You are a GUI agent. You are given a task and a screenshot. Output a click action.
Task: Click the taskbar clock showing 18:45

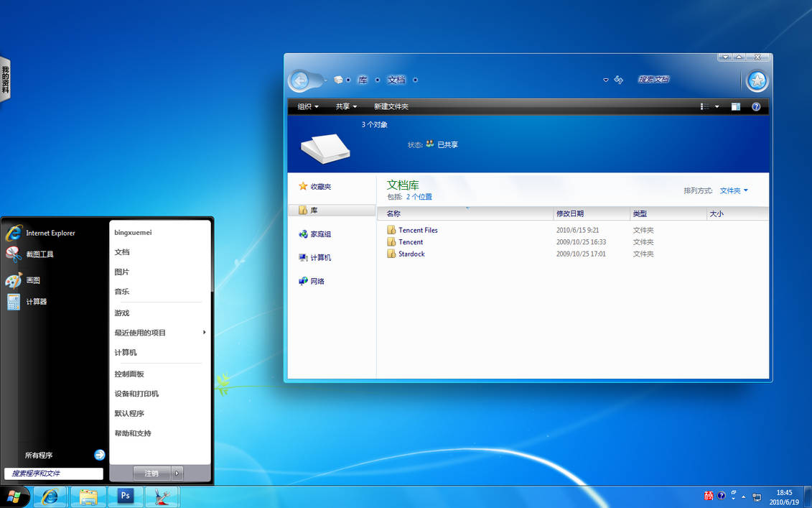(x=784, y=497)
